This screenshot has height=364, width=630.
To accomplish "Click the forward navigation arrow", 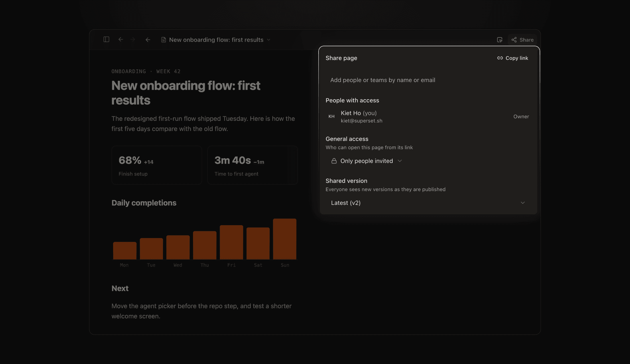I will click(133, 39).
